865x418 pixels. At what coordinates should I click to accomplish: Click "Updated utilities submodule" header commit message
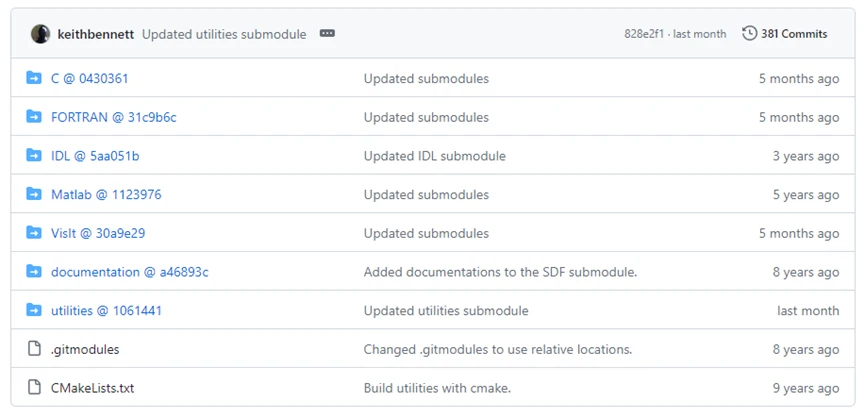pos(224,34)
